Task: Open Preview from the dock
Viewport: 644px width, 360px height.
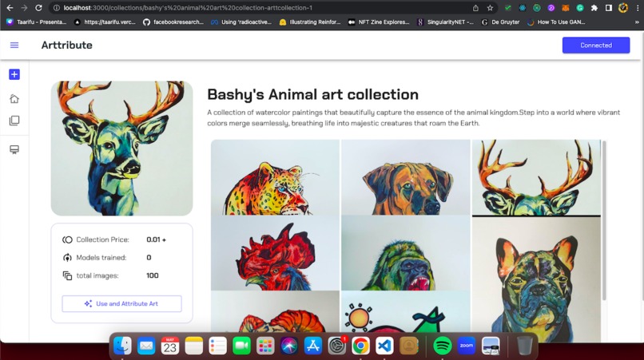Action: (x=491, y=346)
